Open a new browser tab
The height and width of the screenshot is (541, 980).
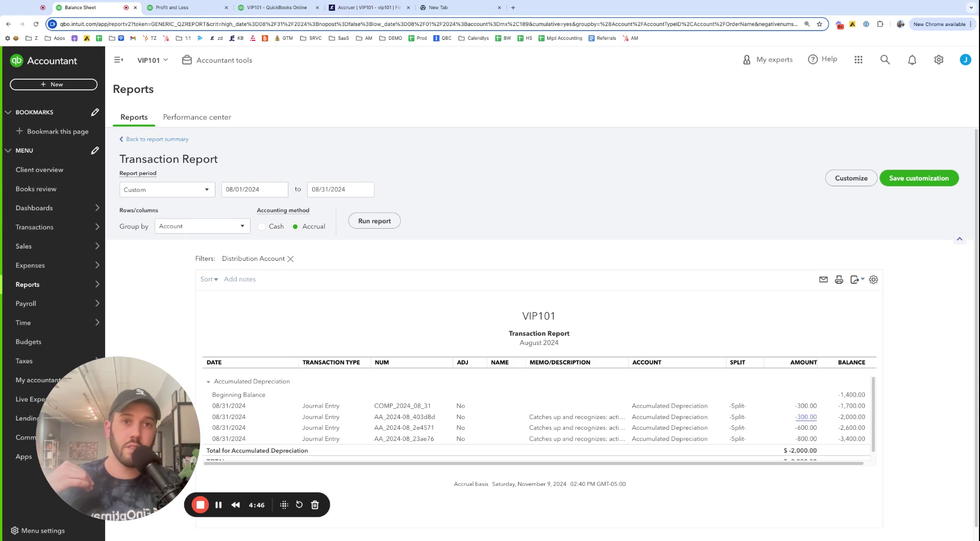(x=513, y=8)
